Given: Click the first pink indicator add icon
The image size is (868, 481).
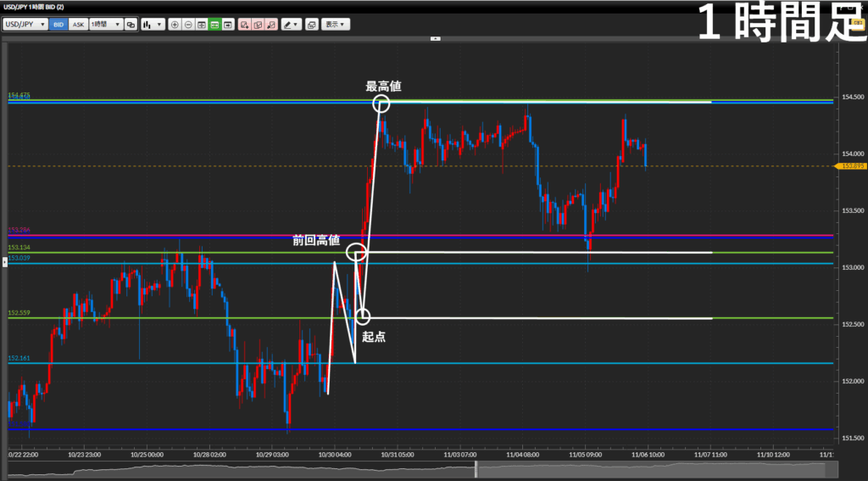Looking at the screenshot, I should coord(244,25).
